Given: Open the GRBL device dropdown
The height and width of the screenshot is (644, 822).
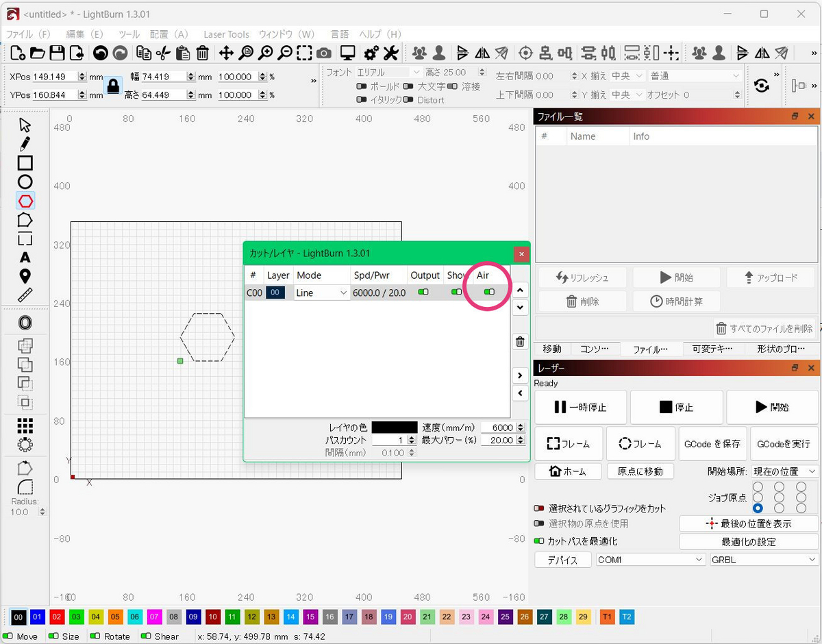Looking at the screenshot, I should (764, 560).
